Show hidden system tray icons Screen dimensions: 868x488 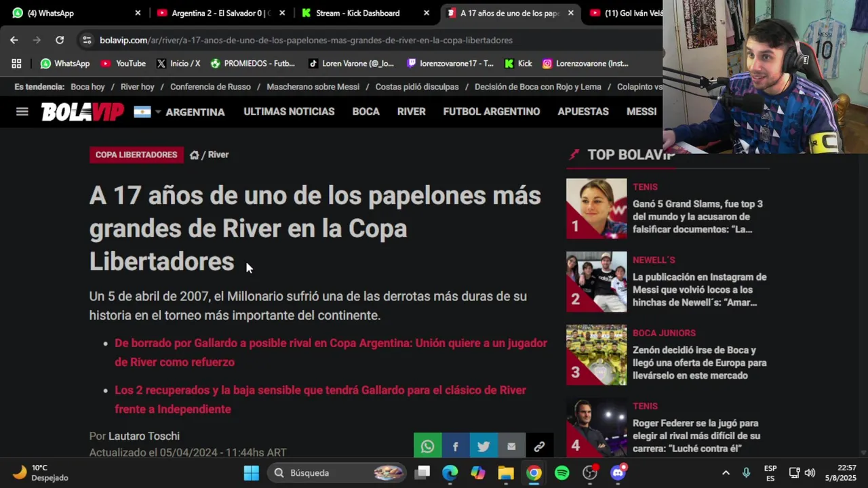[x=726, y=472]
